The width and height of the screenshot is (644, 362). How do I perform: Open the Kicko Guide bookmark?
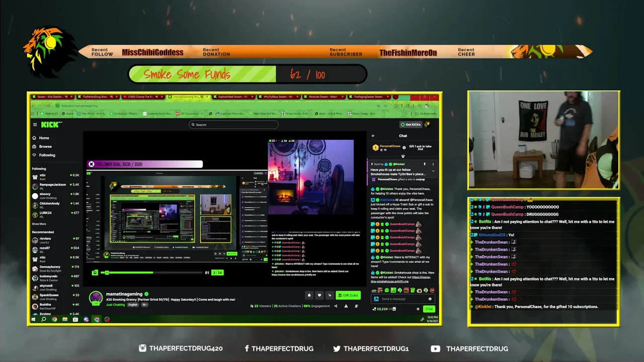(x=295, y=114)
